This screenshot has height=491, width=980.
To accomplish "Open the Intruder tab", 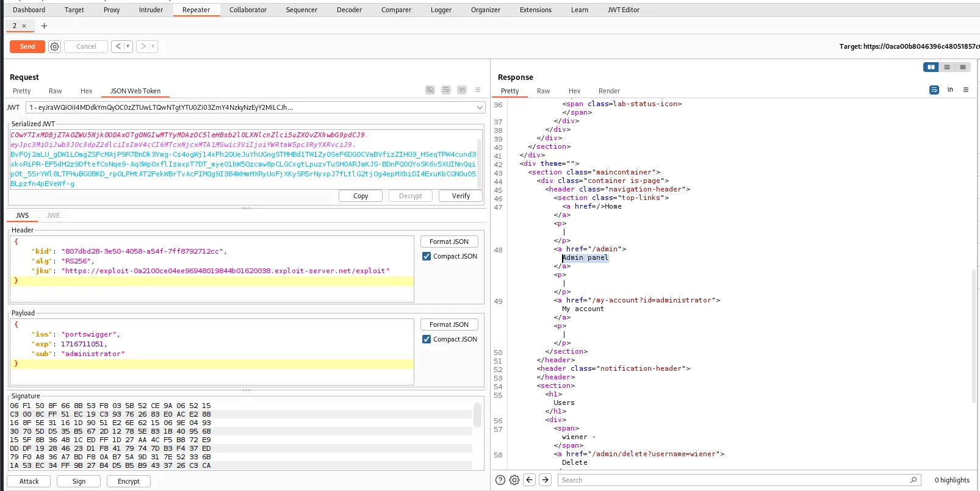I will pyautogui.click(x=151, y=10).
